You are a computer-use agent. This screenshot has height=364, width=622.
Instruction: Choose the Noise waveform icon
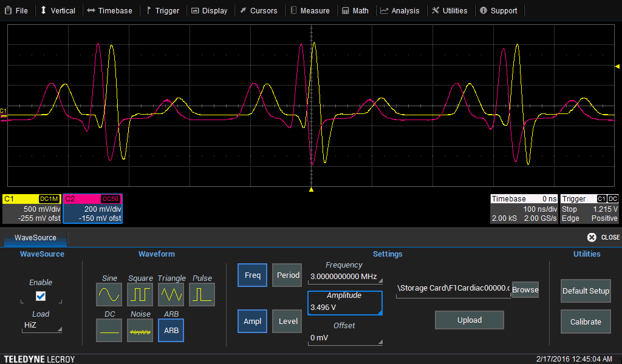[140, 331]
